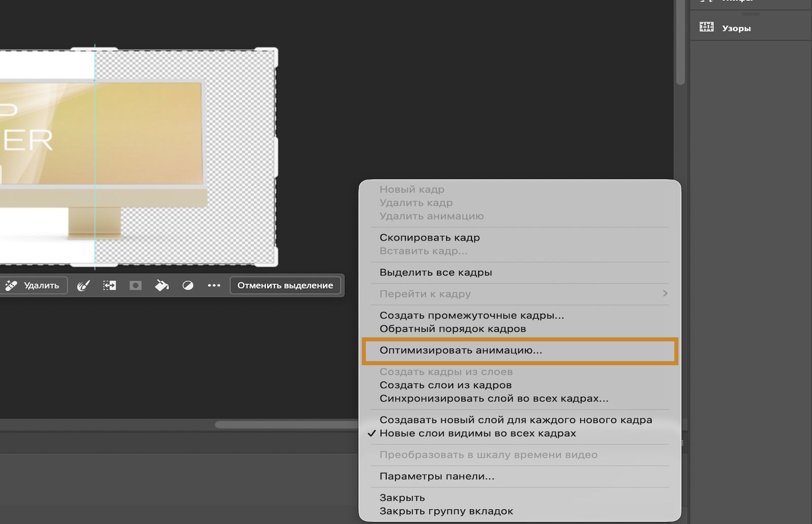Click the Удалить button in the contextual task bar
Viewport: 812px width, 524px height.
[33, 286]
